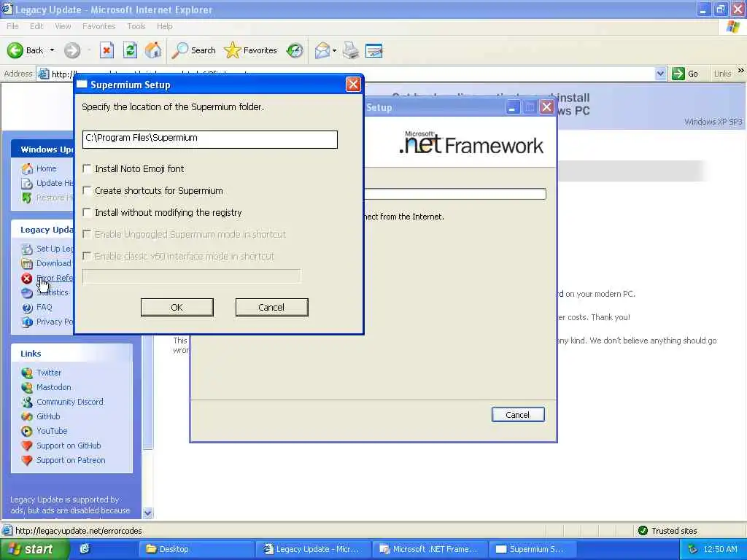Click the sidebar scroll down arrow
The width and height of the screenshot is (747, 560).
click(x=148, y=513)
